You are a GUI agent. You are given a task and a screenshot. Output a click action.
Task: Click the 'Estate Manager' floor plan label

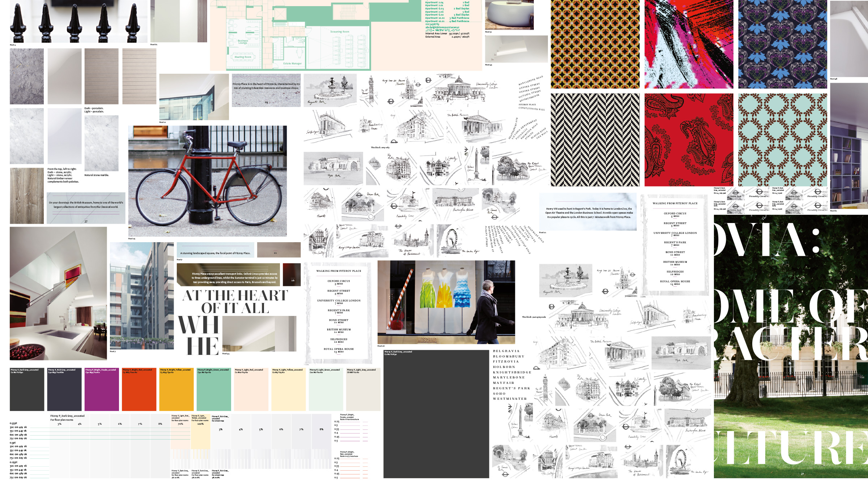click(x=292, y=63)
